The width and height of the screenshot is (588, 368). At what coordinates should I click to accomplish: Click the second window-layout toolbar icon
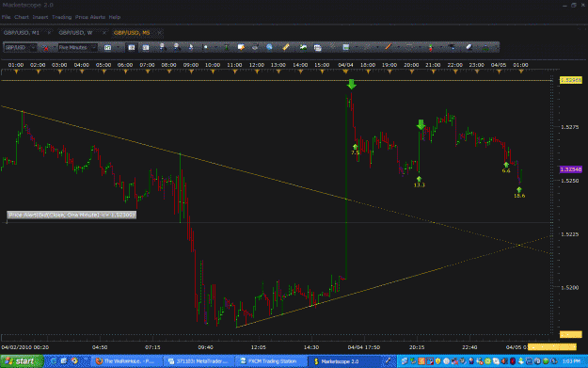click(x=146, y=48)
